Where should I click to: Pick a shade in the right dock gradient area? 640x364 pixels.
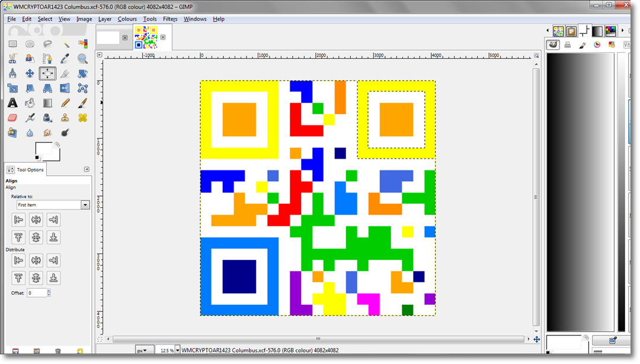(580, 192)
